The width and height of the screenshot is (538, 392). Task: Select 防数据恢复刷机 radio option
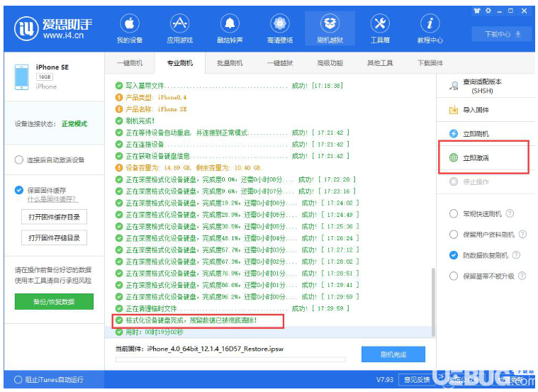[454, 255]
